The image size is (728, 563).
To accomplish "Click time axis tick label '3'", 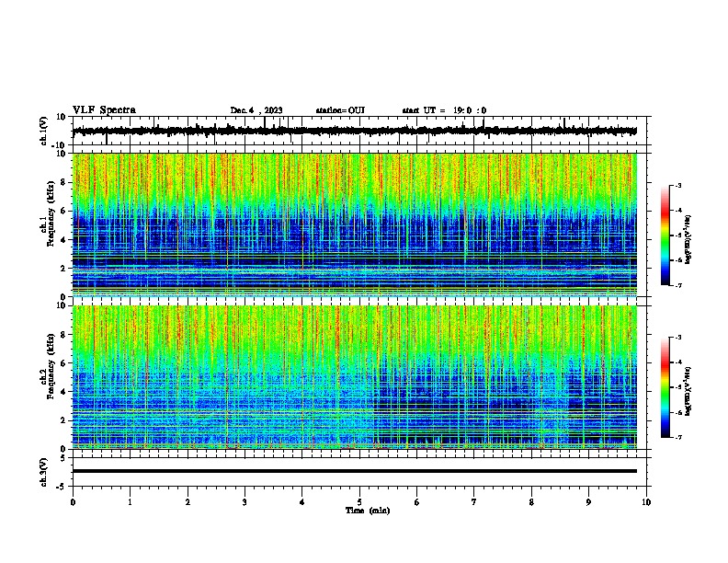I will (245, 502).
